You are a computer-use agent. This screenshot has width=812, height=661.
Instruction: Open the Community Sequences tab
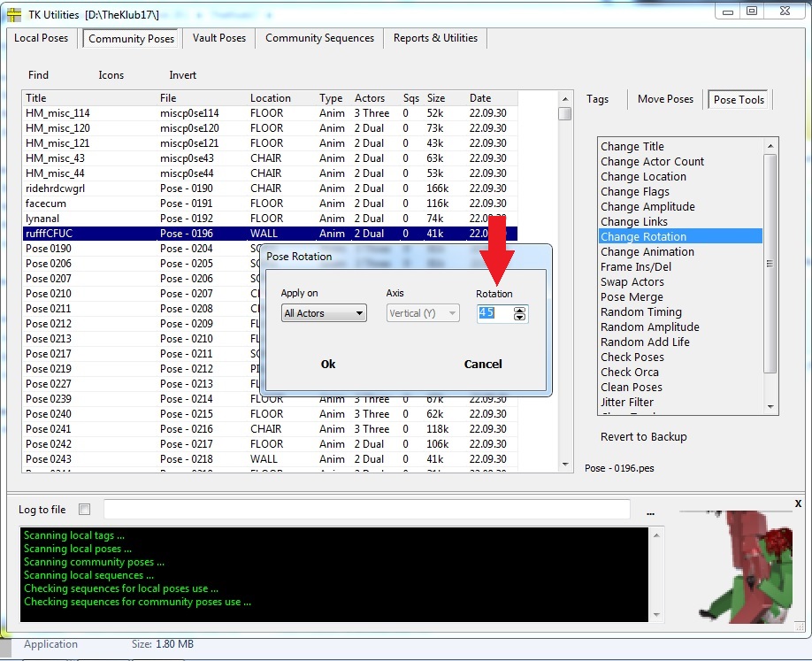tap(319, 38)
